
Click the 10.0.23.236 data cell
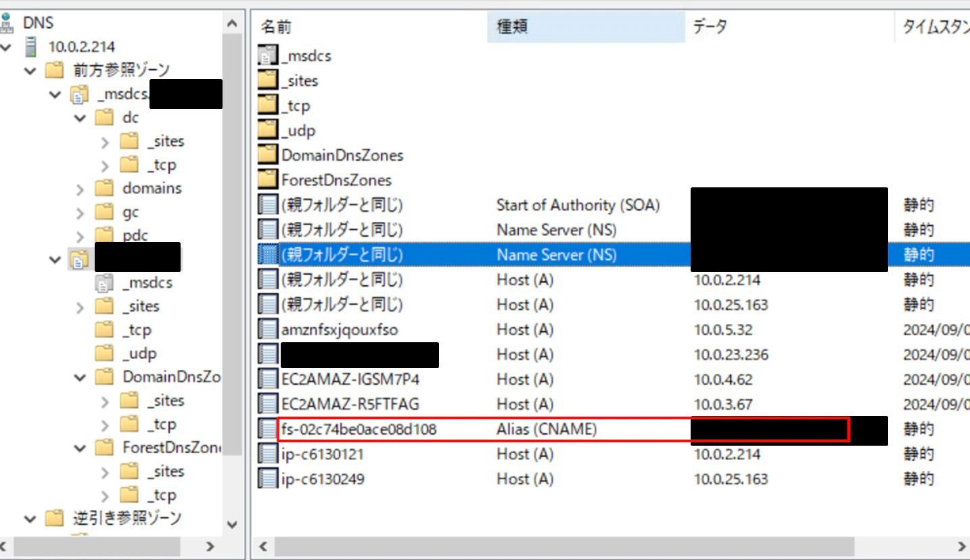click(x=731, y=354)
